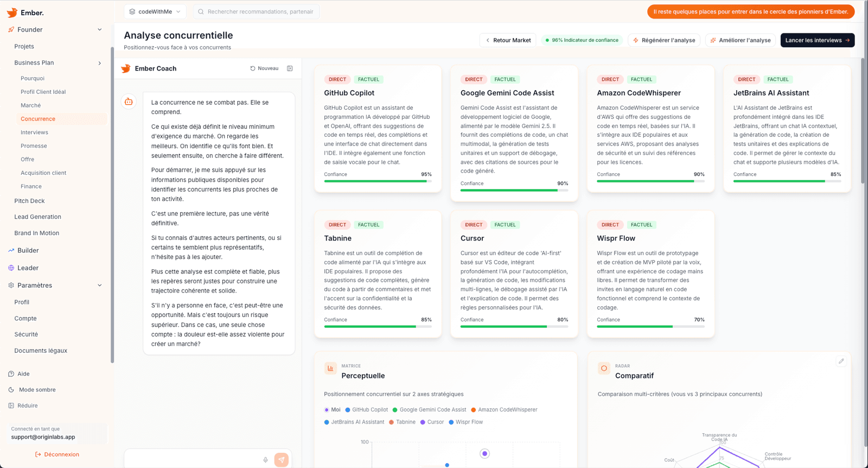Open Brand In Motion page
The width and height of the screenshot is (868, 468).
point(36,233)
